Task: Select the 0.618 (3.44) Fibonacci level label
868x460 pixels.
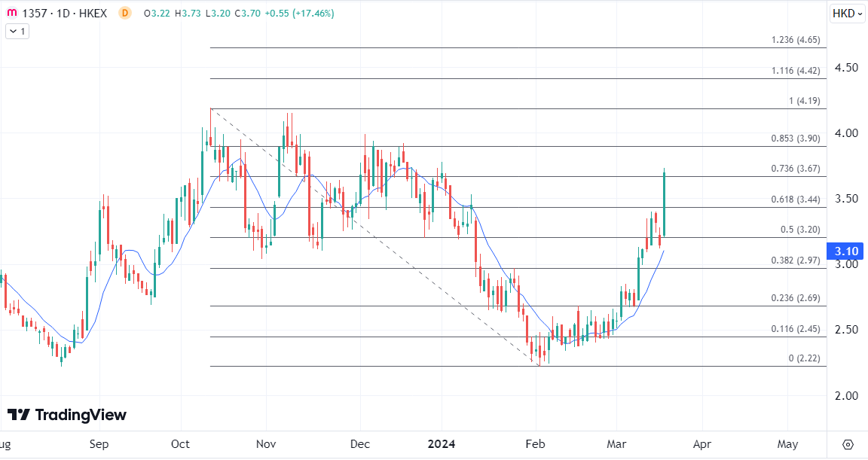Action: [796, 199]
